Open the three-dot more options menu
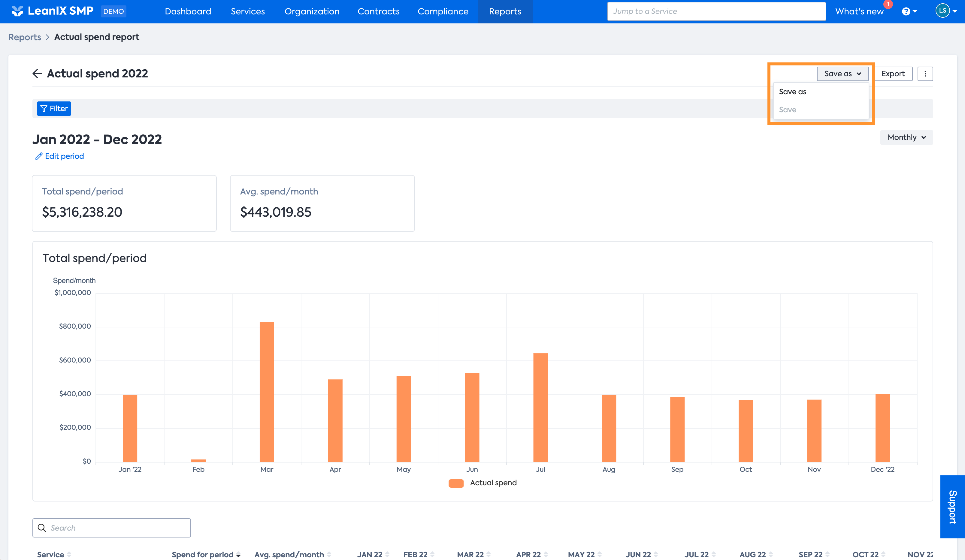 (925, 74)
